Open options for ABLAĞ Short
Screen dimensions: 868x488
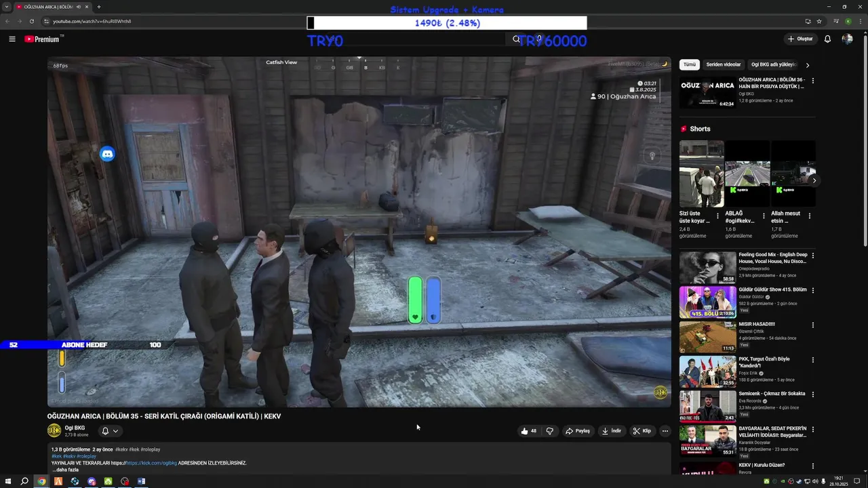(x=764, y=216)
